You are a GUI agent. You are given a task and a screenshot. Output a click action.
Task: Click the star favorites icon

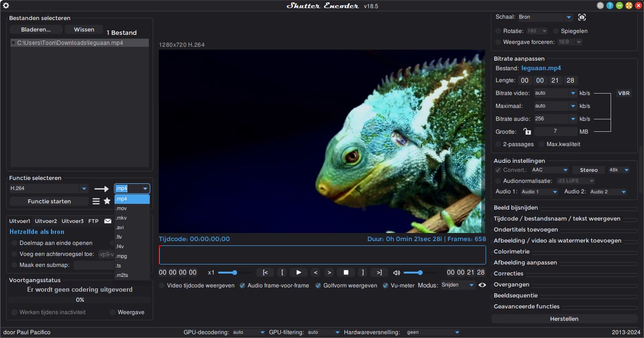[107, 201]
